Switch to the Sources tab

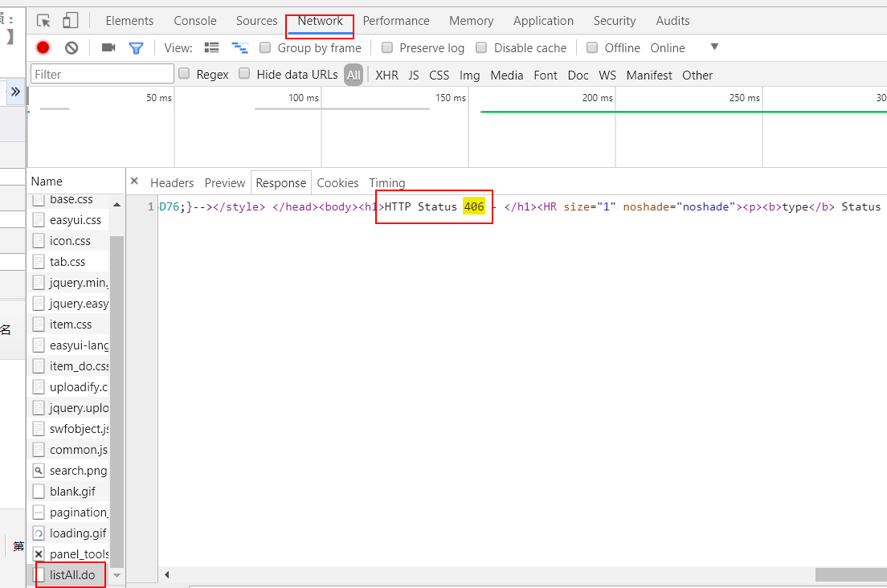tap(257, 21)
